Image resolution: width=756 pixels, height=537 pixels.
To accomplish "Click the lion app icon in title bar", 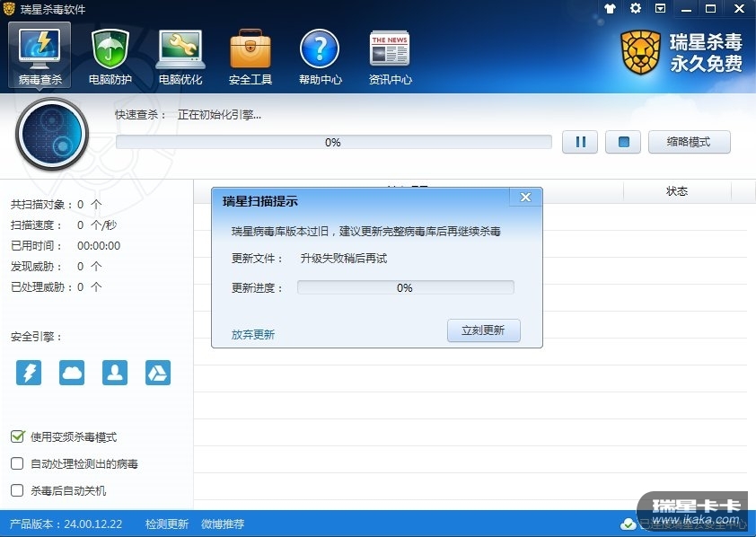I will (x=9, y=9).
